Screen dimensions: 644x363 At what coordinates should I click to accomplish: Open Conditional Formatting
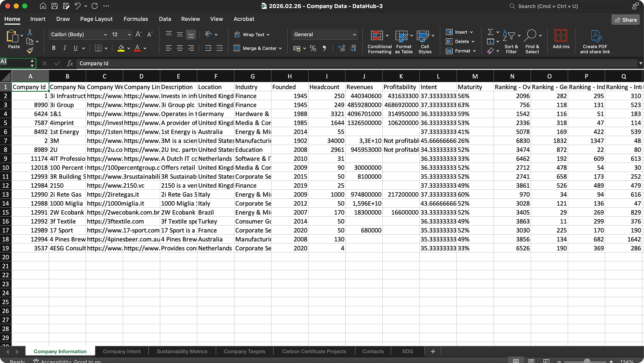pyautogui.click(x=379, y=42)
